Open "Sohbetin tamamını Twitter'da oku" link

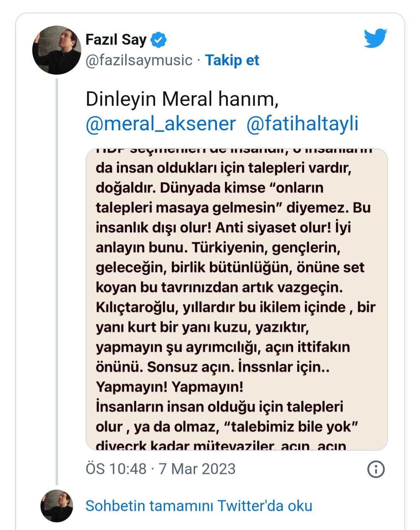click(199, 506)
